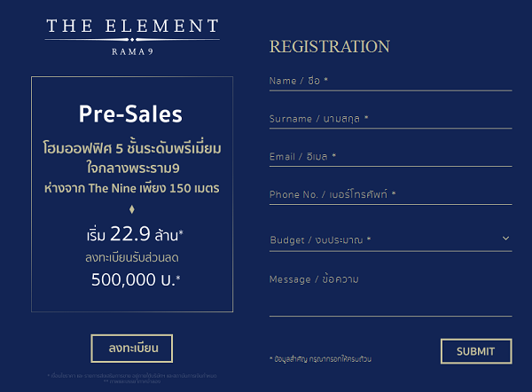
Task: Click the terms fine print below register button
Action: coord(132,379)
